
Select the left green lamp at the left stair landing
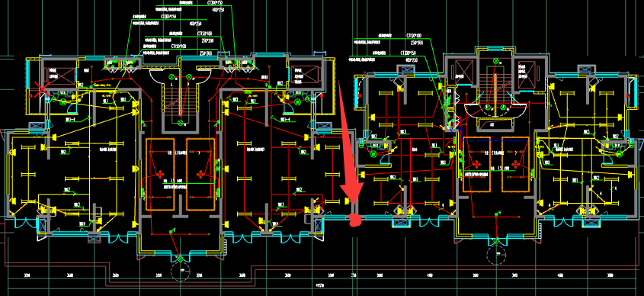coord(171,76)
